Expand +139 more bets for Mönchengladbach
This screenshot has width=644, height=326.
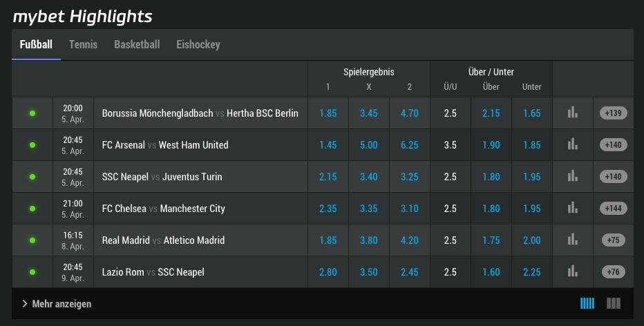click(614, 113)
